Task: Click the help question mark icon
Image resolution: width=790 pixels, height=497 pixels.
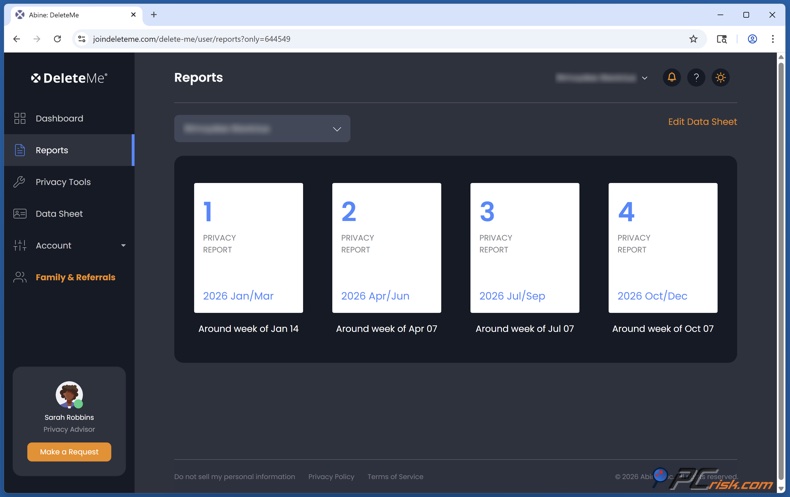Action: (696, 77)
